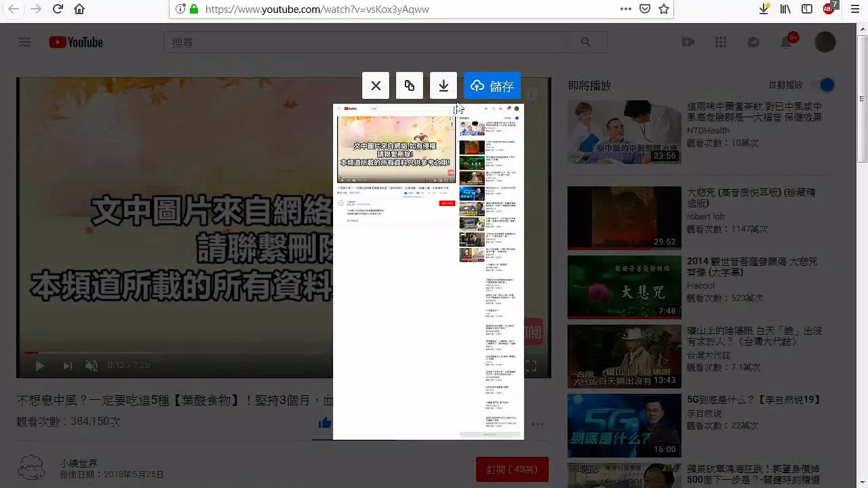This screenshot has width=868, height=488.
Task: Open the Adblock extension icon
Action: click(x=829, y=8)
